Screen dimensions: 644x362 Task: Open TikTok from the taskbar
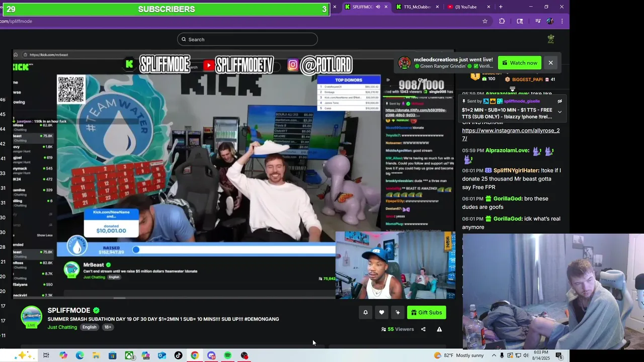[178, 355]
